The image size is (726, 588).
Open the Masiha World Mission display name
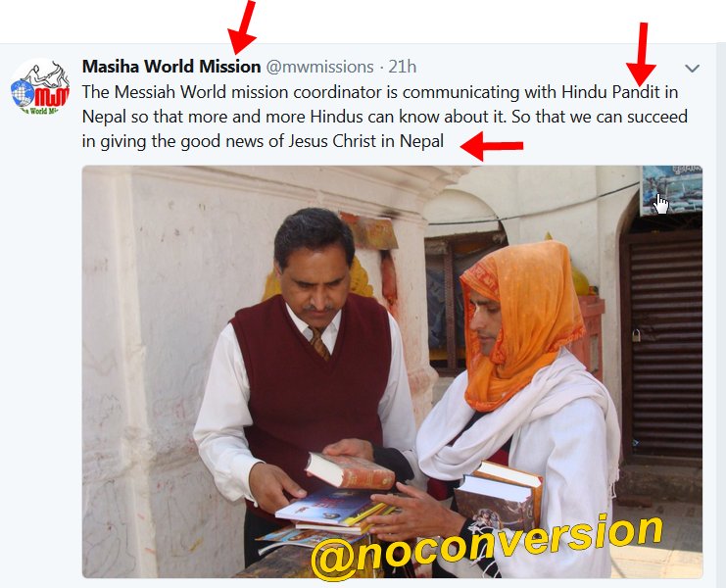coord(171,67)
